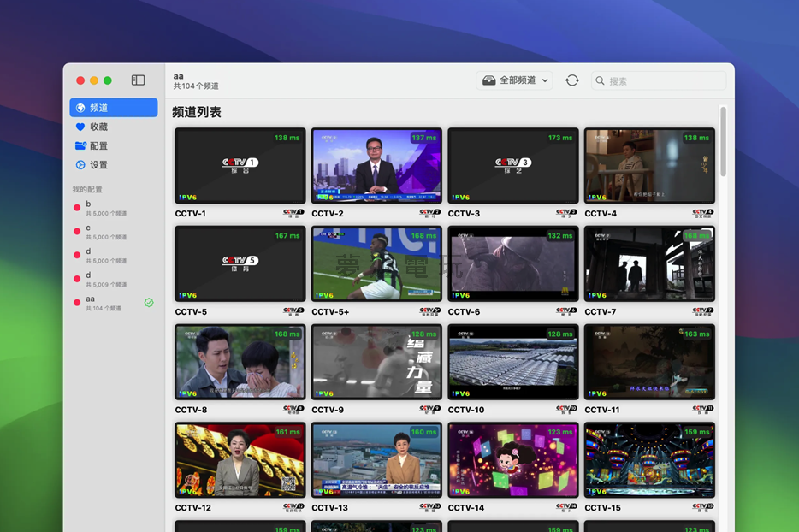
Task: Select the 频道 tab in the sidebar
Action: tap(114, 108)
